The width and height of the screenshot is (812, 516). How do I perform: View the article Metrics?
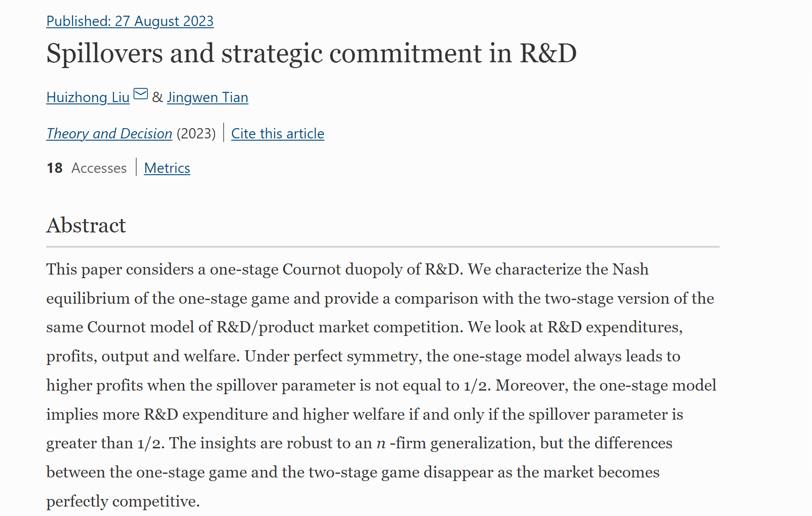tap(167, 168)
